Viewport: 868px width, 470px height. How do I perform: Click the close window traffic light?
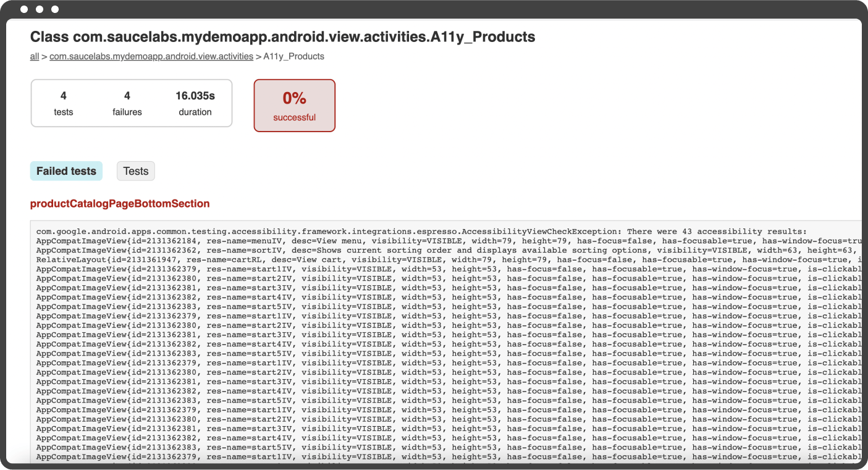click(25, 9)
